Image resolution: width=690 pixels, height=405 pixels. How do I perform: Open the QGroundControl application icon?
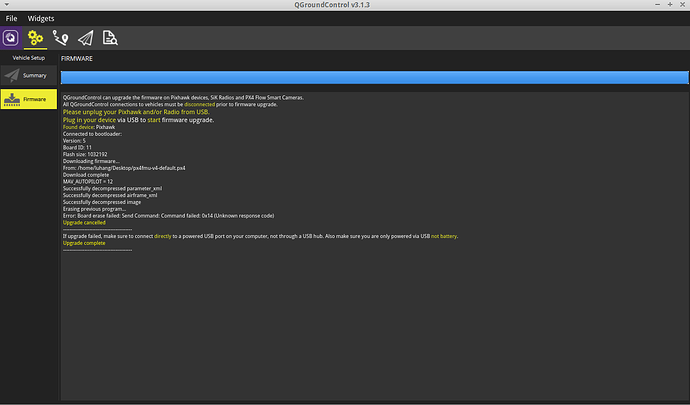[x=11, y=38]
